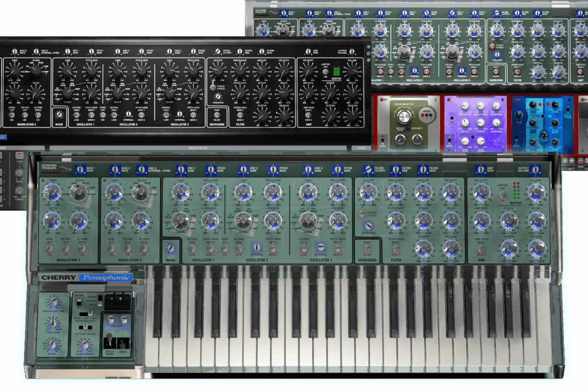Click the blue OSC 1 GAIN top-row attenuator, front synth
588x392 pixels.
[x=180, y=170]
